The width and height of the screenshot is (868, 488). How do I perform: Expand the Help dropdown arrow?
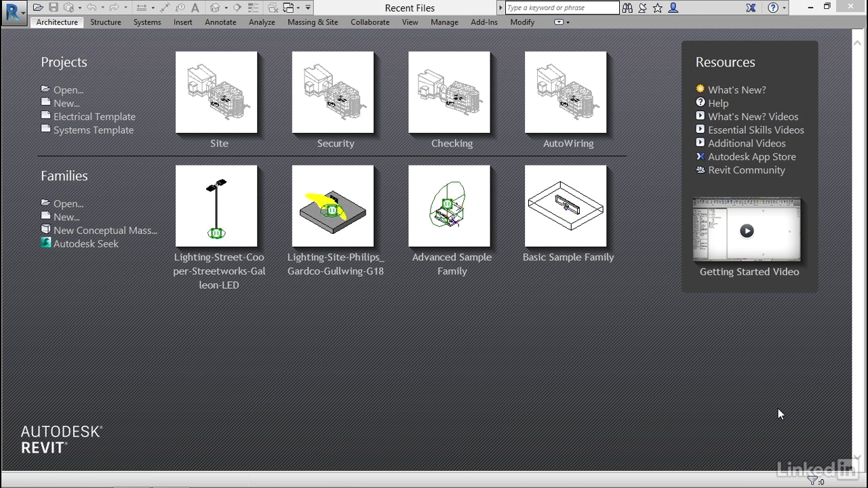tap(784, 8)
